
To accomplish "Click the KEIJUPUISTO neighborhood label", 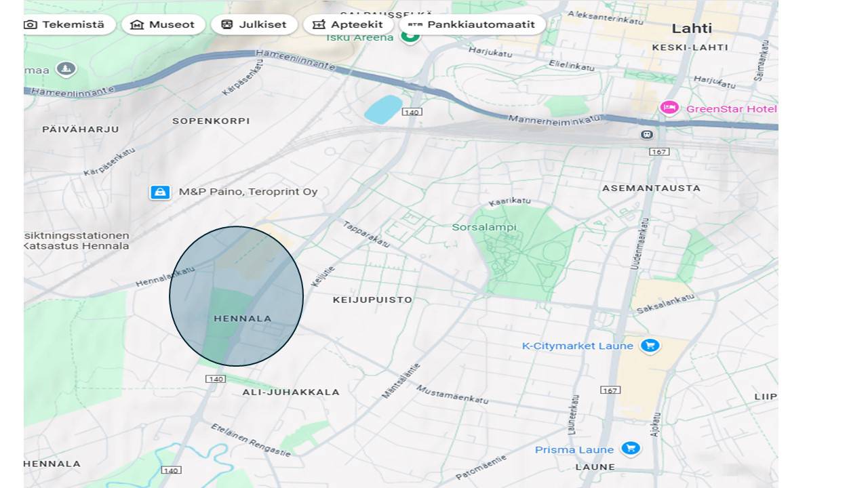I will click(372, 300).
